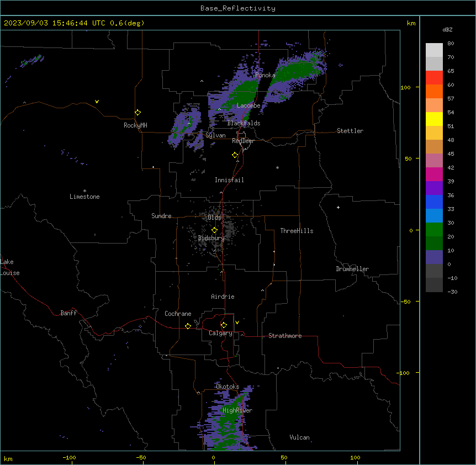The image size is (476, 465).
Task: Click the ThreeHills label
Action: [297, 231]
